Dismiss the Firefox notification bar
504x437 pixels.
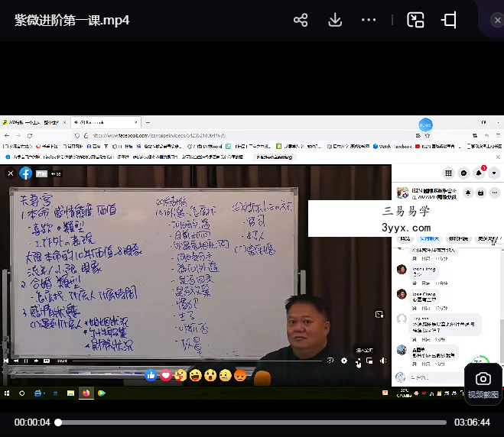(x=498, y=157)
